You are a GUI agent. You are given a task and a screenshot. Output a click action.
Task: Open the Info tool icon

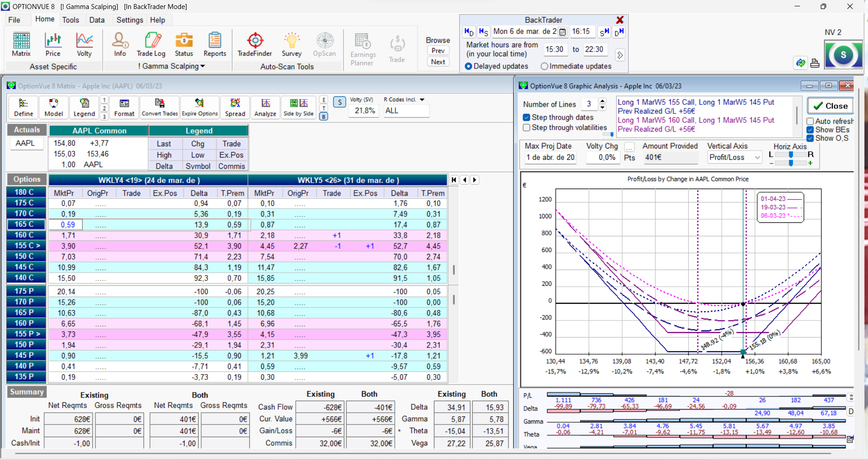tap(120, 45)
